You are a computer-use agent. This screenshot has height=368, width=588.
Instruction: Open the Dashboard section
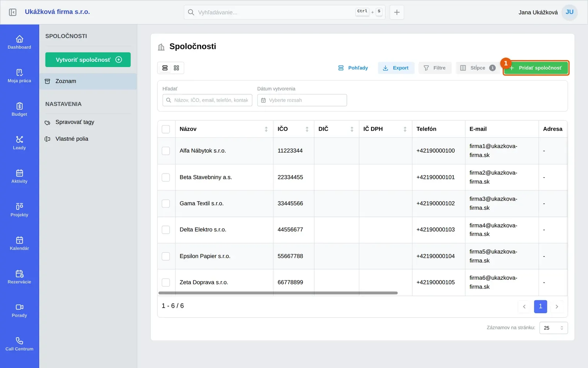19,42
